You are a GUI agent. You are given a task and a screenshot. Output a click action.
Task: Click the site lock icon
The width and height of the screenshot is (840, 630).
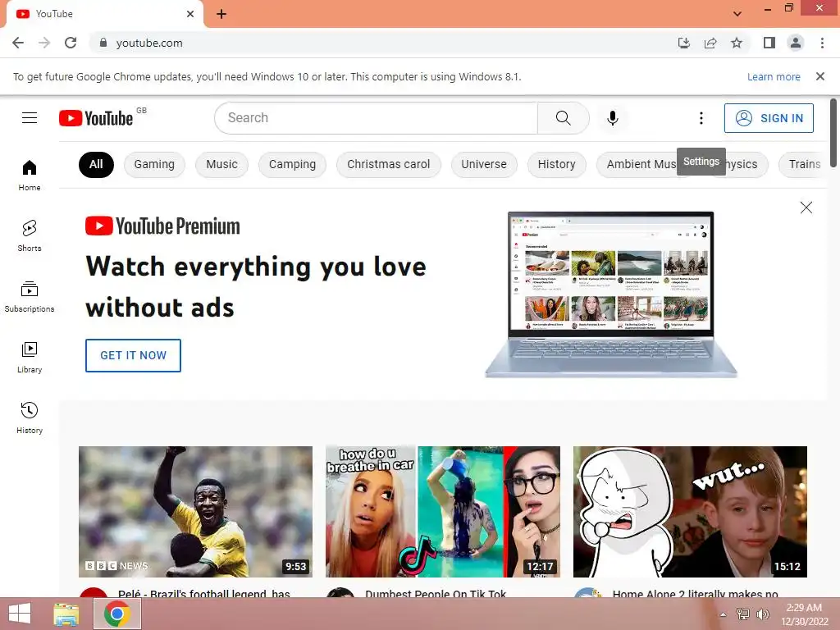[103, 43]
